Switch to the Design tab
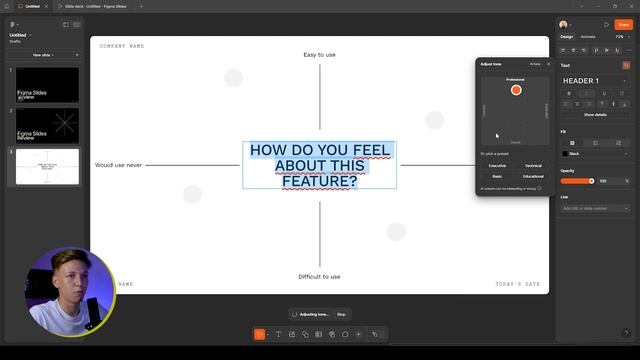 click(567, 37)
